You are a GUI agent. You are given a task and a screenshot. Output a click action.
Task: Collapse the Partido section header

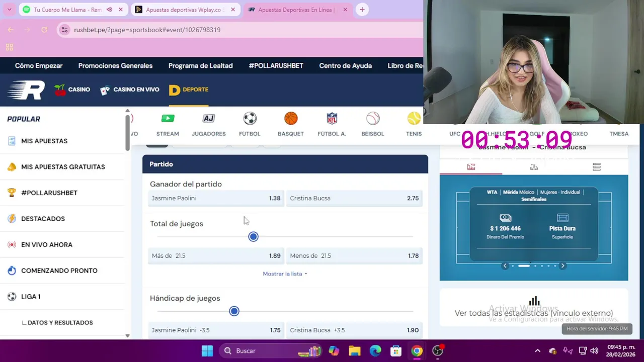click(x=285, y=164)
